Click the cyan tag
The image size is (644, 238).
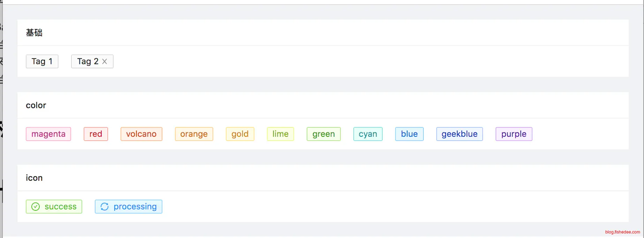368,134
